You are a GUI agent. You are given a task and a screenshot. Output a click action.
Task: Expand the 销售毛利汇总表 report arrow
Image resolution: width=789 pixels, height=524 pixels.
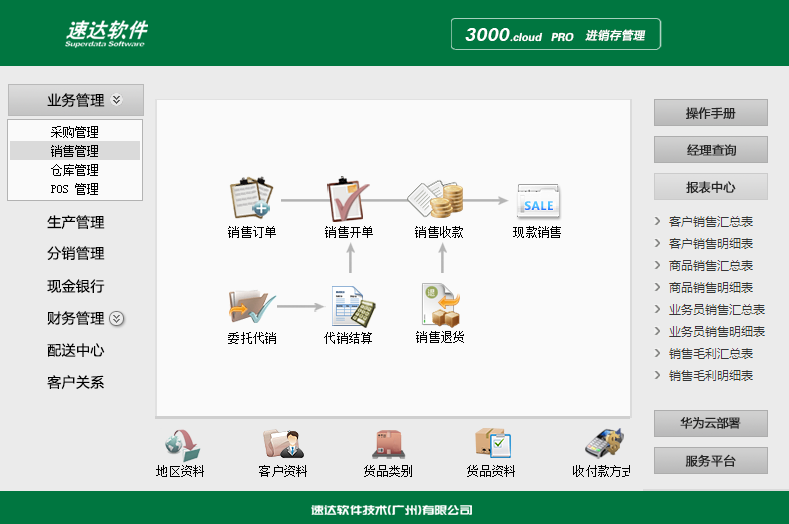tap(657, 353)
